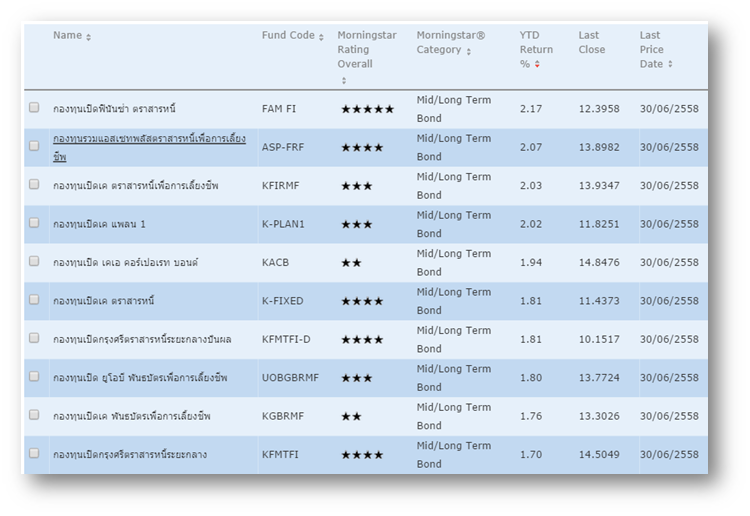Screen dimensions: 750x516
Task: Click five-star rating of FAM FI
Action: (367, 109)
